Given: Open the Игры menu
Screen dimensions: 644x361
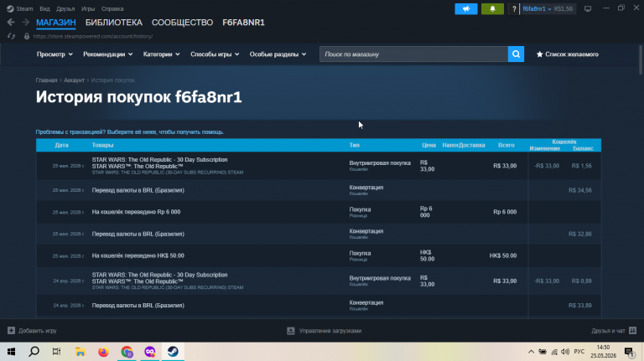Looking at the screenshot, I should (88, 8).
